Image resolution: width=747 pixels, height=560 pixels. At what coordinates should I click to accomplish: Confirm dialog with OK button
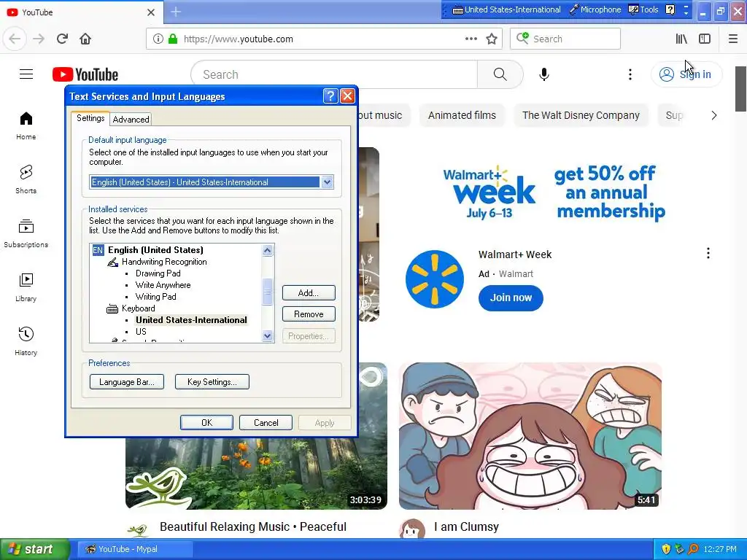(206, 423)
